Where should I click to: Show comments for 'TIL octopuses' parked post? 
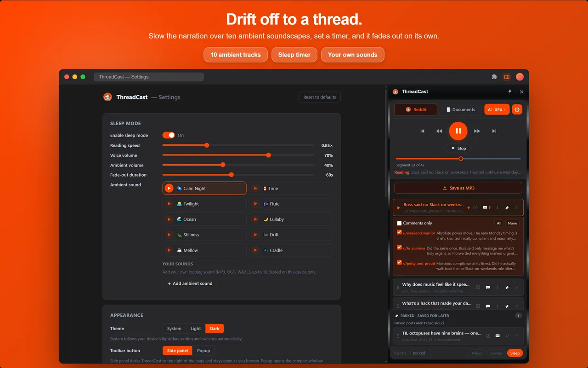pos(498,336)
